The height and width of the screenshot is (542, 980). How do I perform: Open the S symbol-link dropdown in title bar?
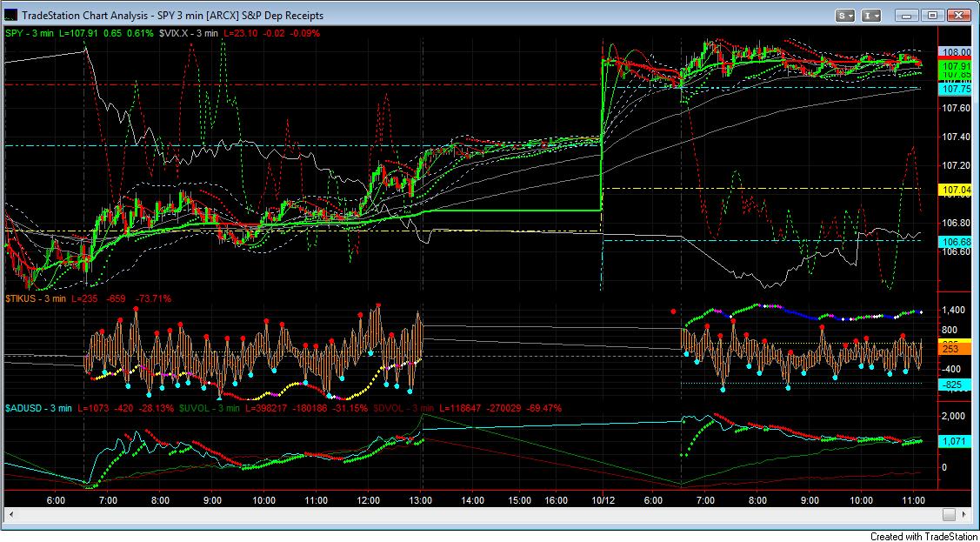point(846,15)
